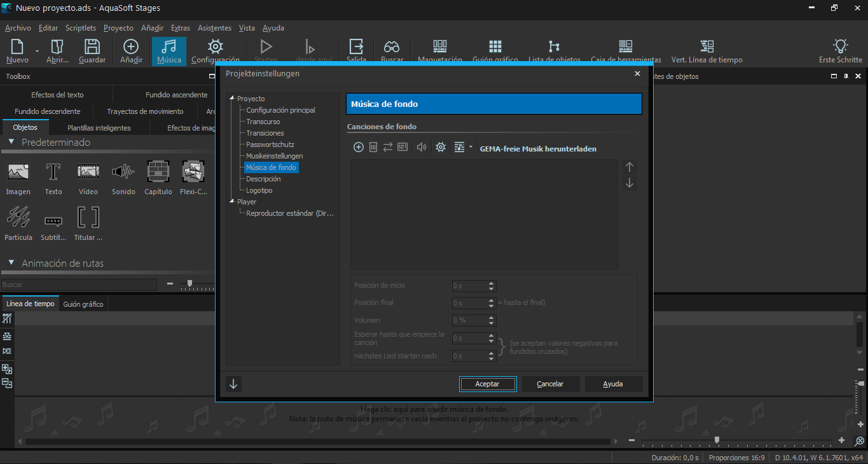868x464 pixels.
Task: Open the Archivo menu
Action: [18, 28]
